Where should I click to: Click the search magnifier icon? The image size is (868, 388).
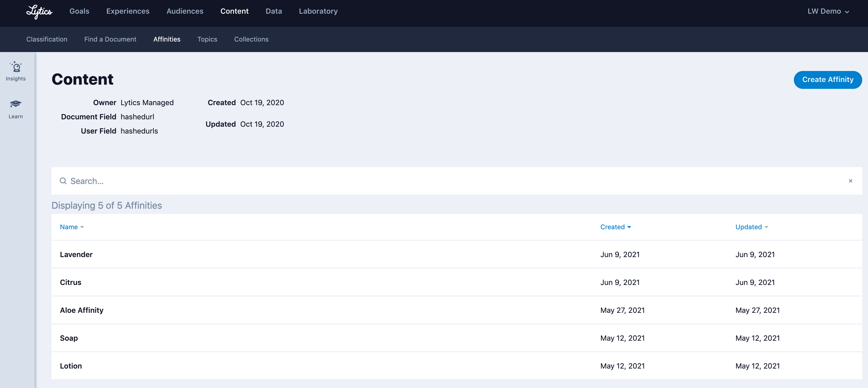pyautogui.click(x=63, y=181)
